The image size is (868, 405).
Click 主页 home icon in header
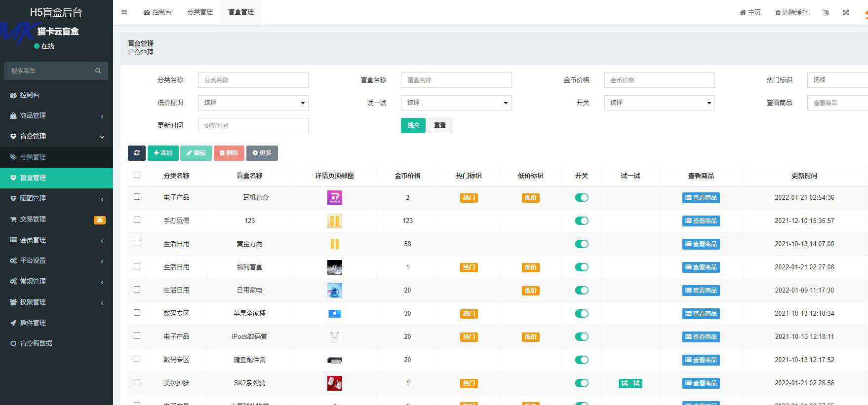pyautogui.click(x=750, y=12)
